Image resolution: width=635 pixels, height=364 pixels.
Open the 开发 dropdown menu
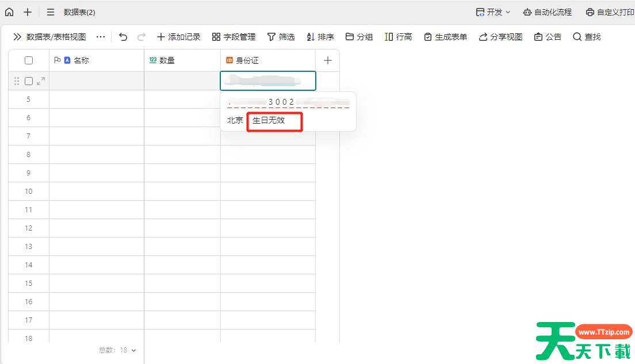coord(493,12)
